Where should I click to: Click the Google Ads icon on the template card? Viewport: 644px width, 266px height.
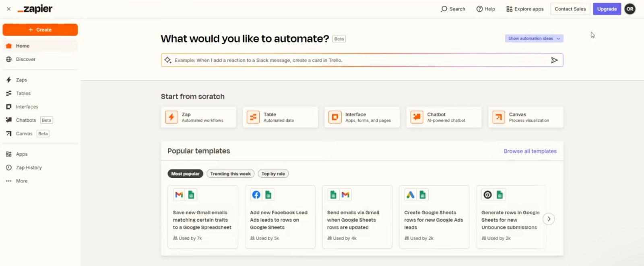tap(410, 195)
